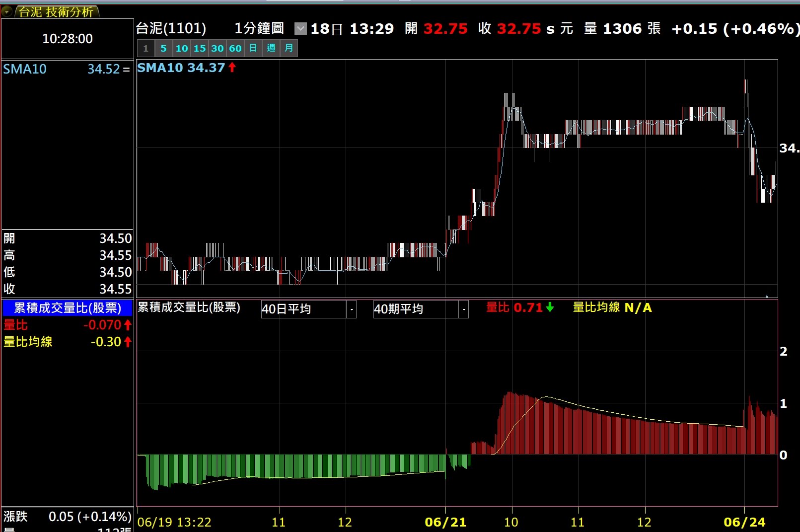
Task: Select the monthly (月) chart button
Action: click(289, 49)
